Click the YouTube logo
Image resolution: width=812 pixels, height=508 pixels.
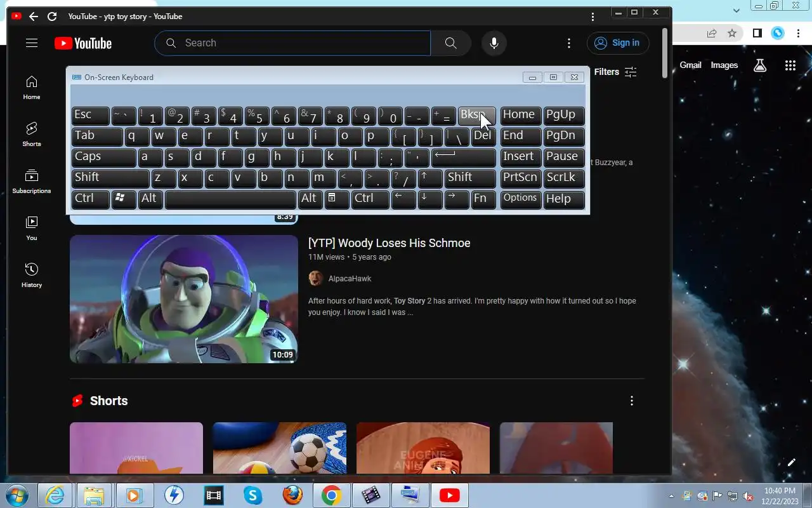click(x=83, y=43)
